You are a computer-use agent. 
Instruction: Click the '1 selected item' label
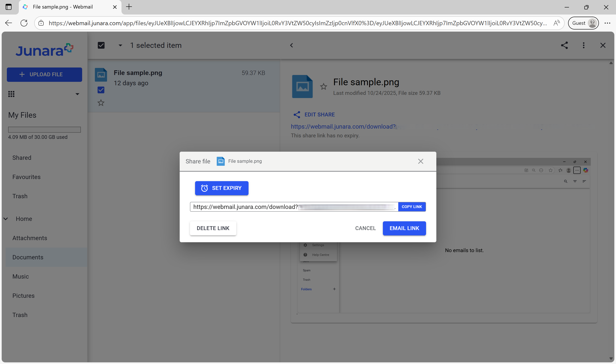(156, 45)
